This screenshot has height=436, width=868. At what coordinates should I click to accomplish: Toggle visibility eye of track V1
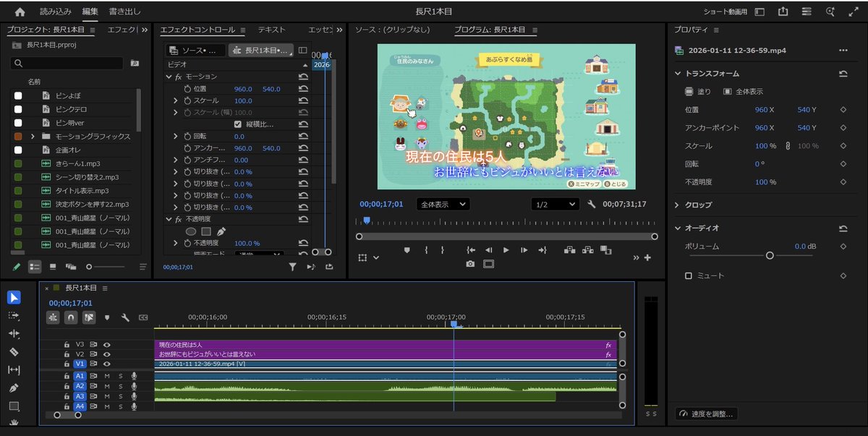tap(107, 364)
